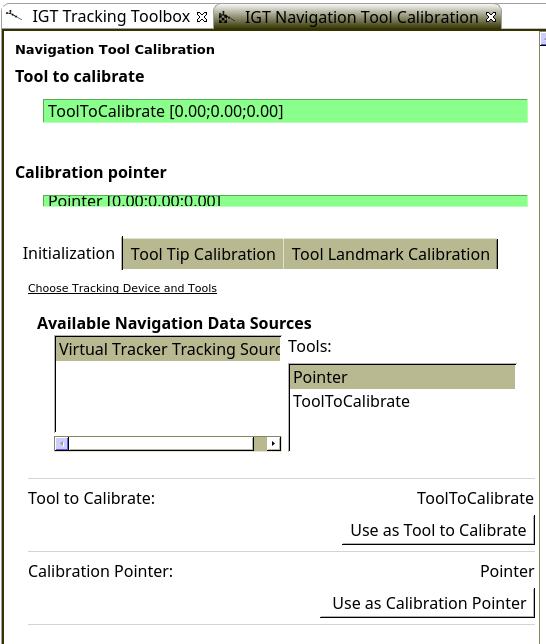Click Use as Tool to Calibrate button

point(438,530)
